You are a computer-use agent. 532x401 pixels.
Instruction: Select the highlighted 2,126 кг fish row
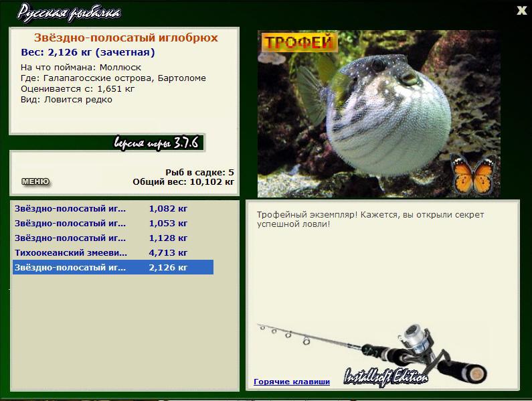(113, 267)
